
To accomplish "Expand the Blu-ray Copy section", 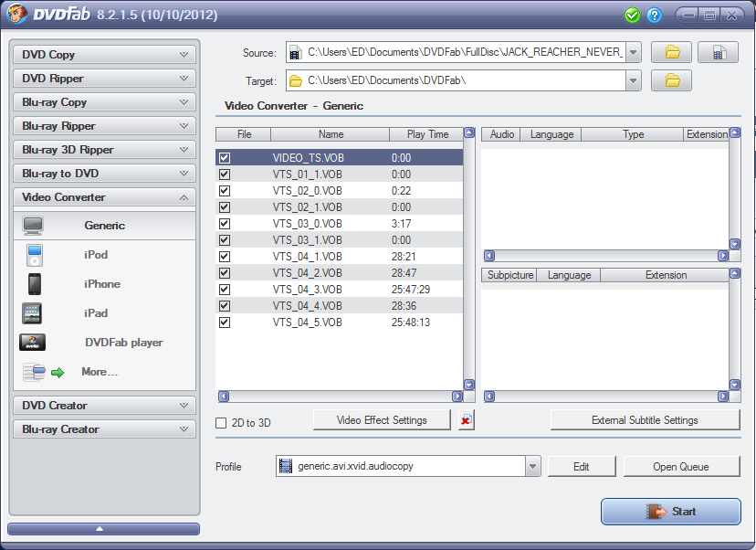I will click(104, 101).
